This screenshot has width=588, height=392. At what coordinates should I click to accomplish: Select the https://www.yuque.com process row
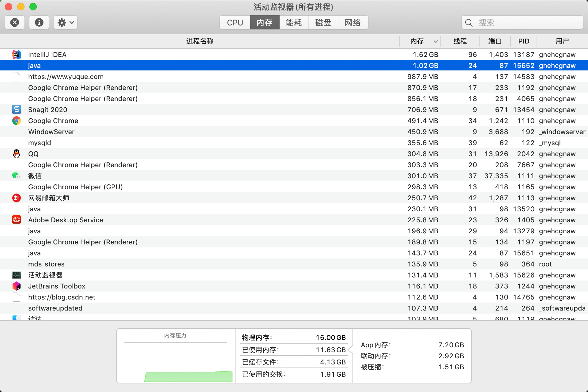294,77
